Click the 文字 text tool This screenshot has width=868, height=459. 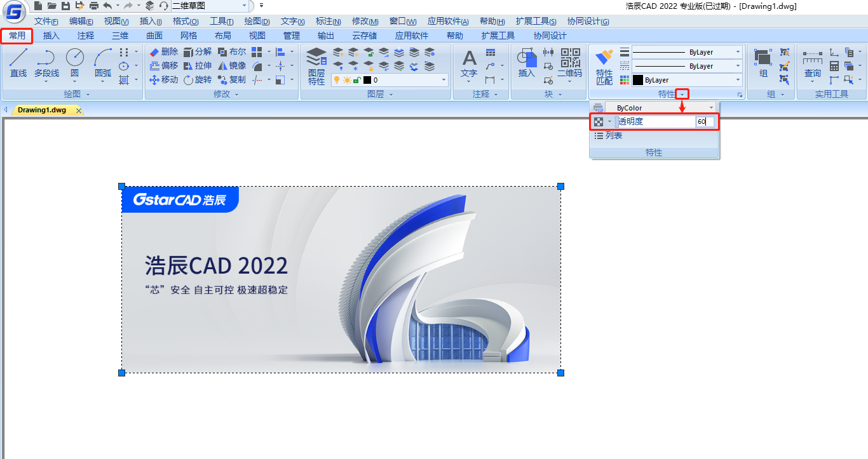tap(469, 63)
